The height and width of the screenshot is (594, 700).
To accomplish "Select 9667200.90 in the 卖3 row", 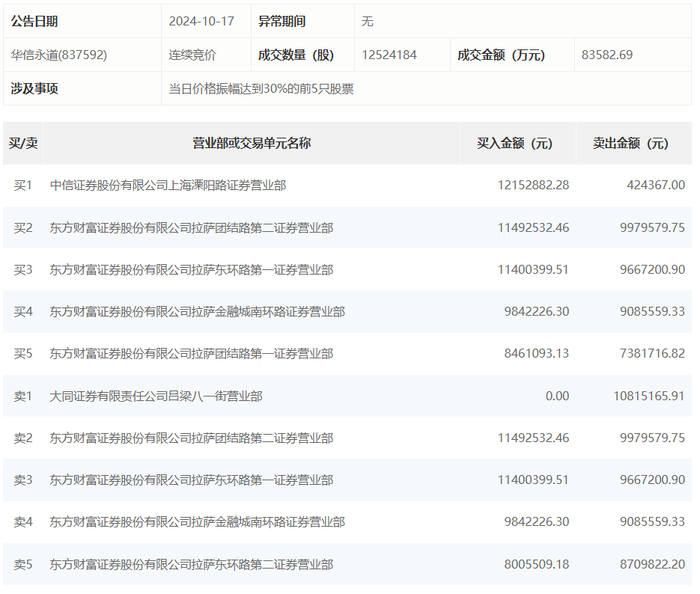I will [x=652, y=480].
